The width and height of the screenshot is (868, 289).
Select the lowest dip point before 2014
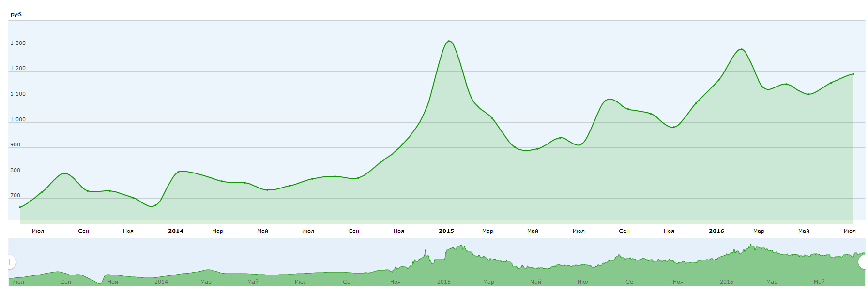coord(155,205)
